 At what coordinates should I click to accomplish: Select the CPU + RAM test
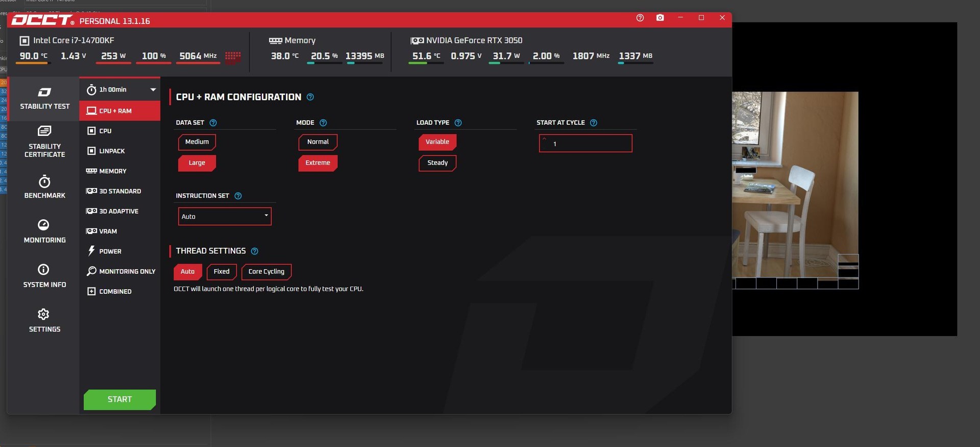(x=120, y=110)
